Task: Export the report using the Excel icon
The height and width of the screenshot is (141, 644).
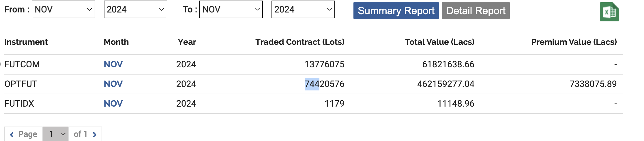Action: click(x=609, y=12)
